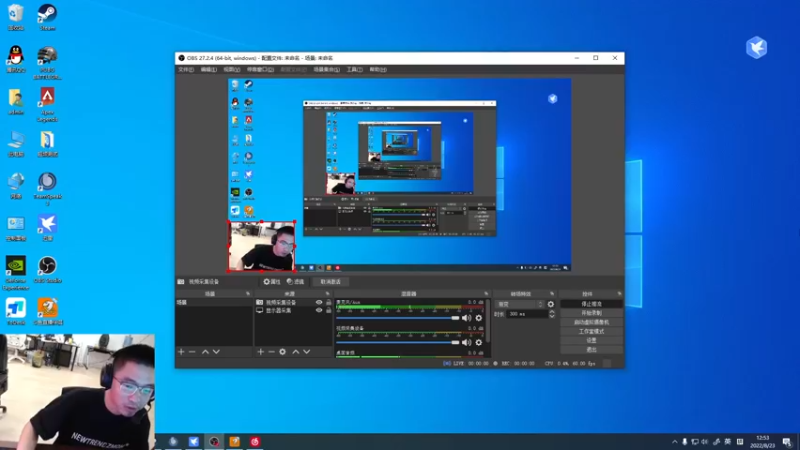Select the 场景 entry in Scenes list
This screenshot has height=450, width=800.
(214, 303)
